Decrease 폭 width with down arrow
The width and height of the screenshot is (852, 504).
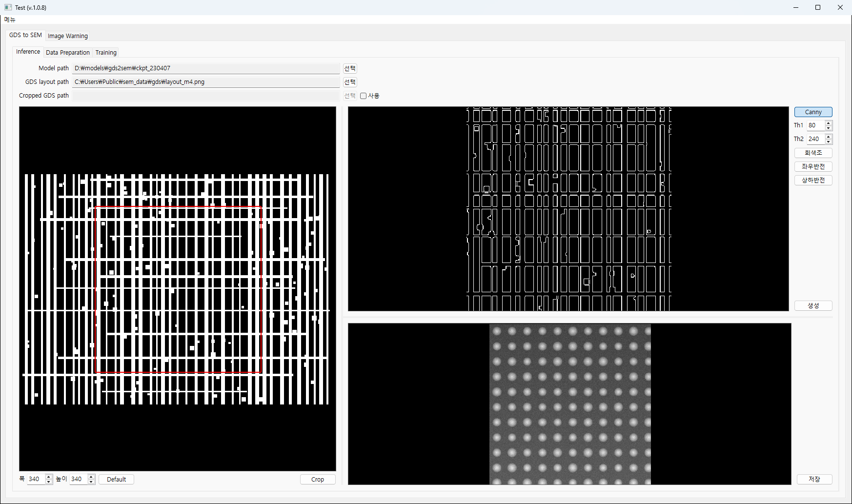tap(48, 482)
